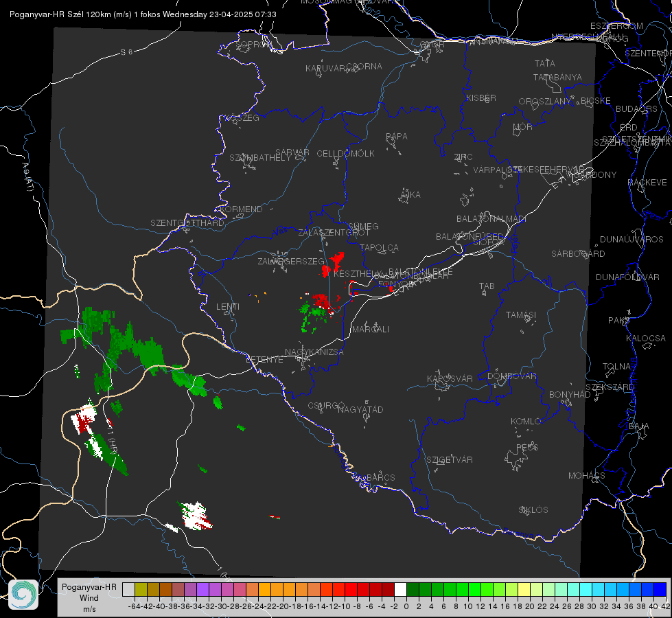Select the MOHACS label
The image size is (672, 618).
click(x=587, y=476)
